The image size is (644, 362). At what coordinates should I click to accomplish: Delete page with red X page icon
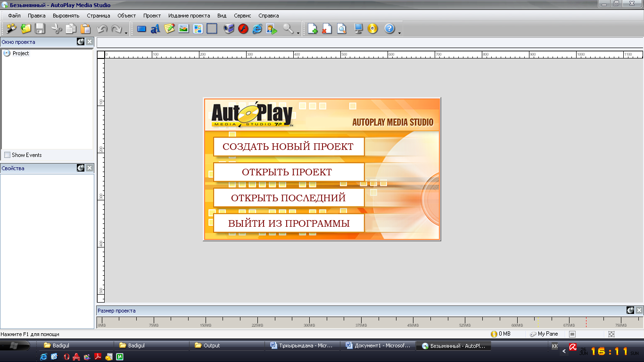tap(327, 29)
